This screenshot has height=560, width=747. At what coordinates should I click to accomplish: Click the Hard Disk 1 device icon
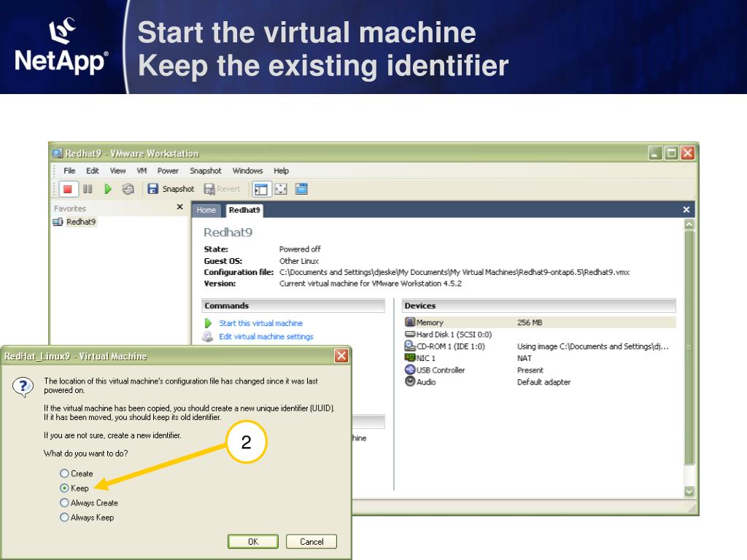coord(410,334)
